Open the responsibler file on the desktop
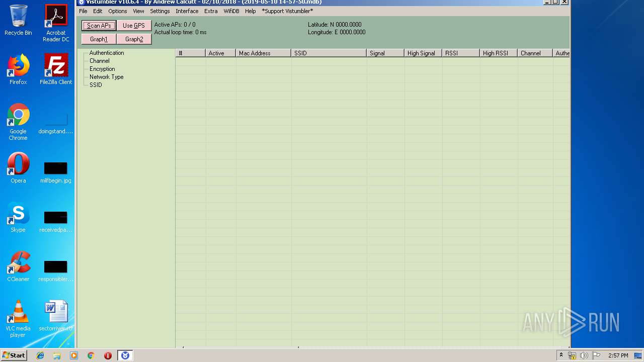Viewport: 644px width, 362px height. (x=56, y=271)
